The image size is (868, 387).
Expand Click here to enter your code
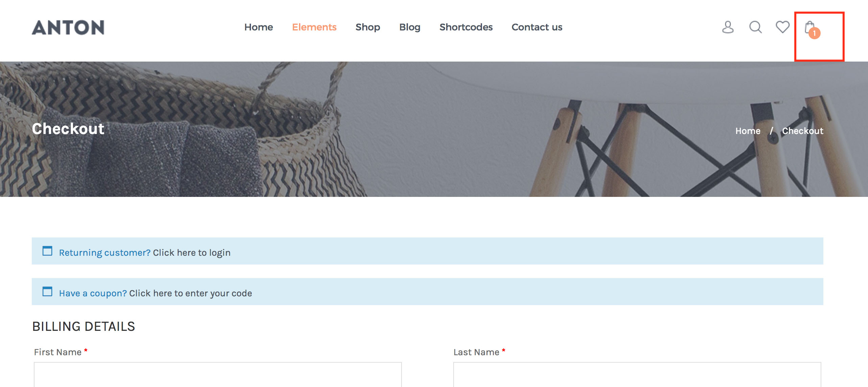pos(190,293)
